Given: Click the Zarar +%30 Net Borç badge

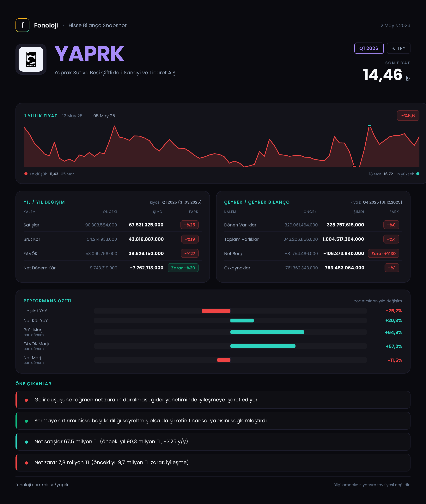Looking at the screenshot, I should (x=383, y=253).
